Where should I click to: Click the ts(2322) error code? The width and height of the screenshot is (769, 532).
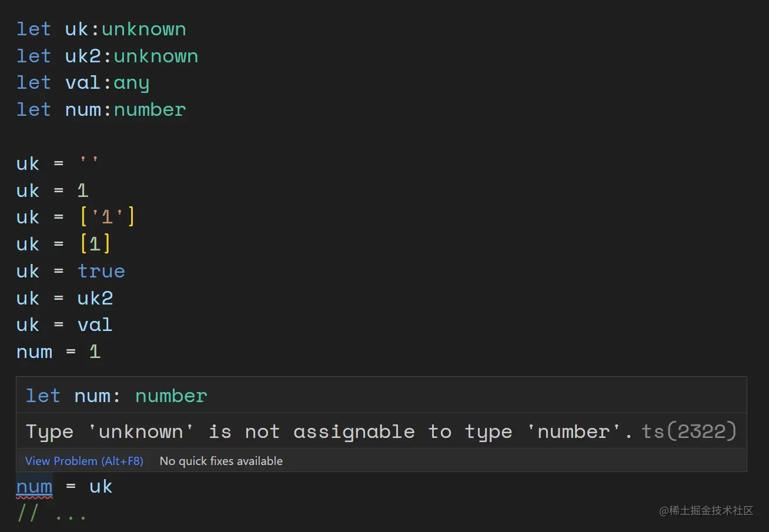pos(689,431)
